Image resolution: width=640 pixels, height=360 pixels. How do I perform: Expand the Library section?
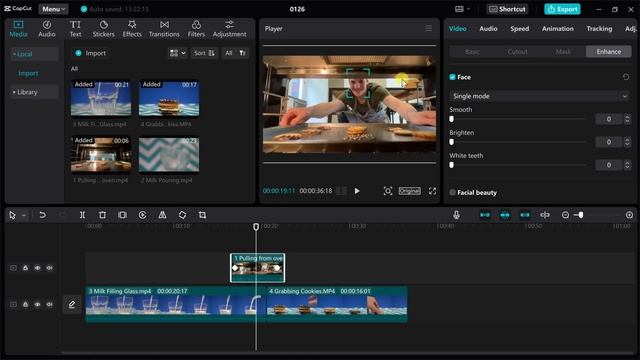point(34,92)
